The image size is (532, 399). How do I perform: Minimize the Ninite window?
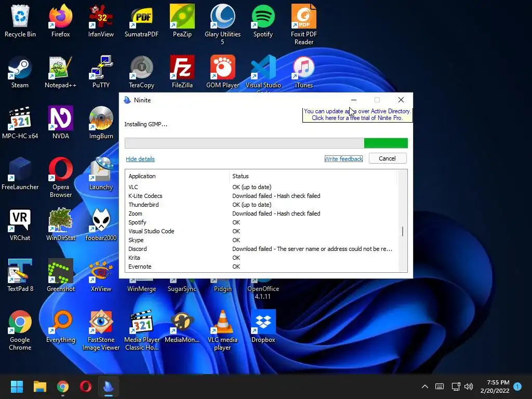[x=353, y=100]
